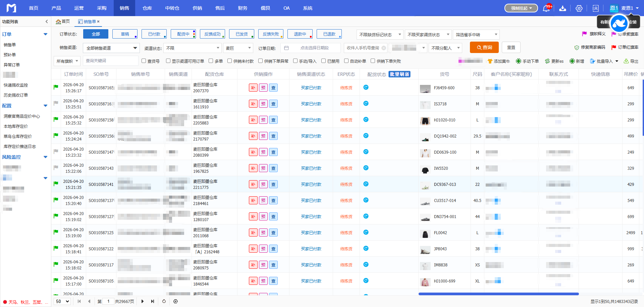Enable the 显示渠道可用订单 checkbox

[x=168, y=61]
